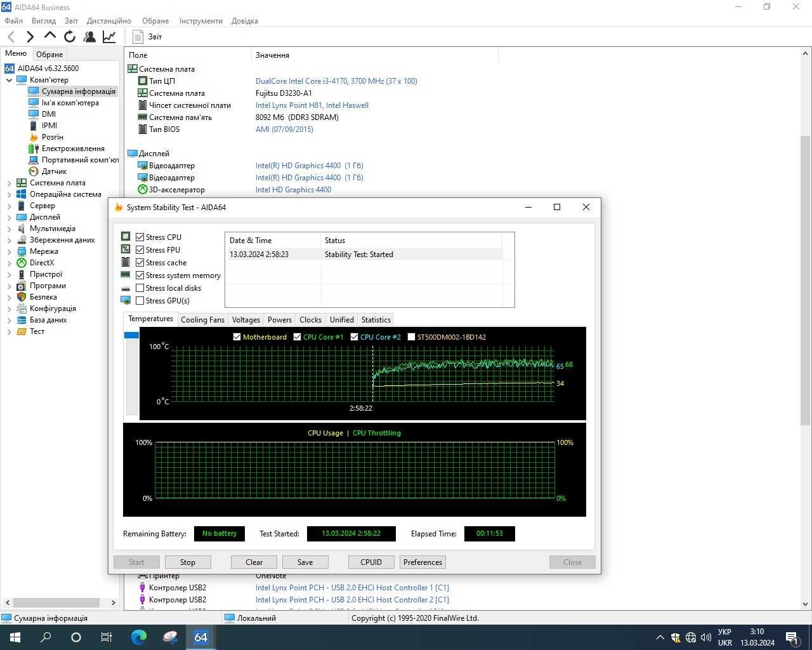The image size is (812, 650).
Task: Toggle CPU Core #1 graph checkbox
Action: click(297, 337)
